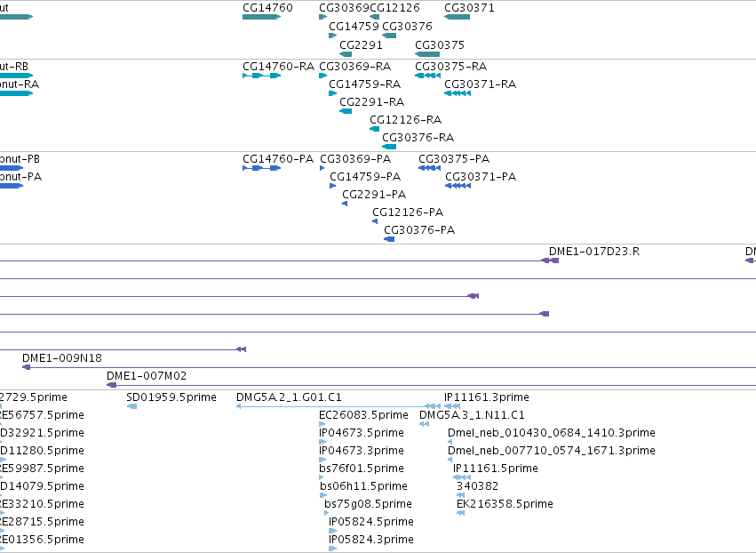Select the EK216358.5prime label
756x553 pixels.
tap(505, 504)
